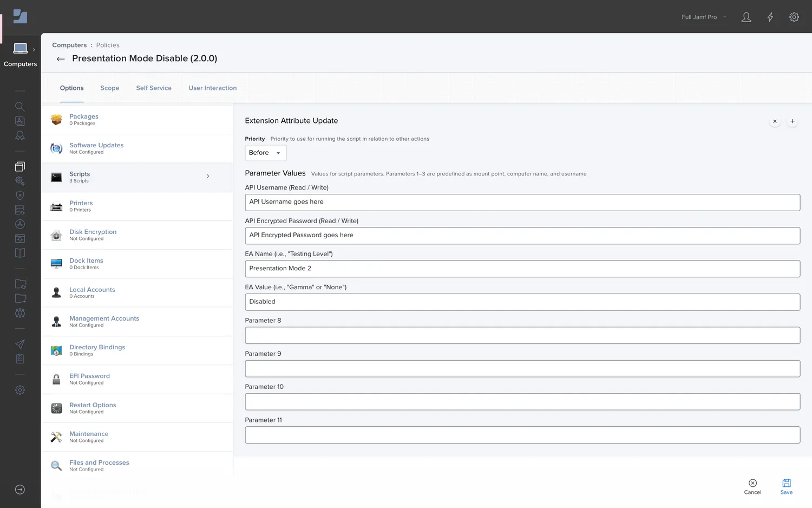Open the Computers section icon
The width and height of the screenshot is (812, 508).
[20, 49]
